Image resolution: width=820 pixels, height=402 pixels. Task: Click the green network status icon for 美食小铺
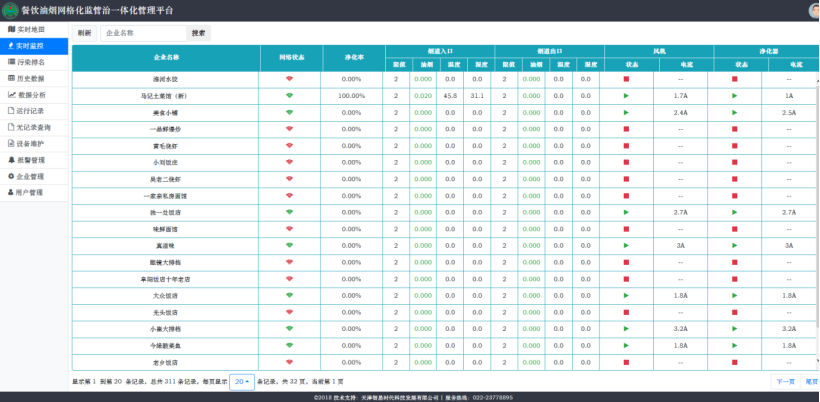(289, 112)
